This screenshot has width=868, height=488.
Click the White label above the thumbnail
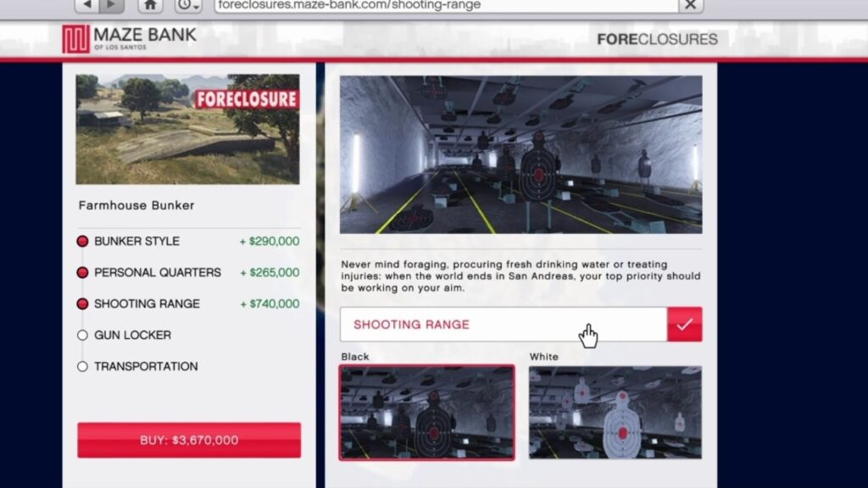tap(543, 357)
